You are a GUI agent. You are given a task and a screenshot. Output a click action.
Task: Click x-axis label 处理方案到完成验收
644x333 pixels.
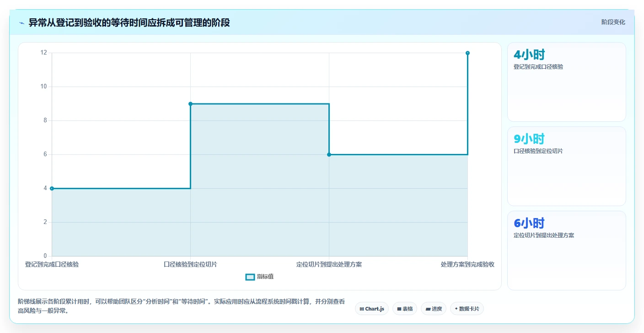(467, 264)
